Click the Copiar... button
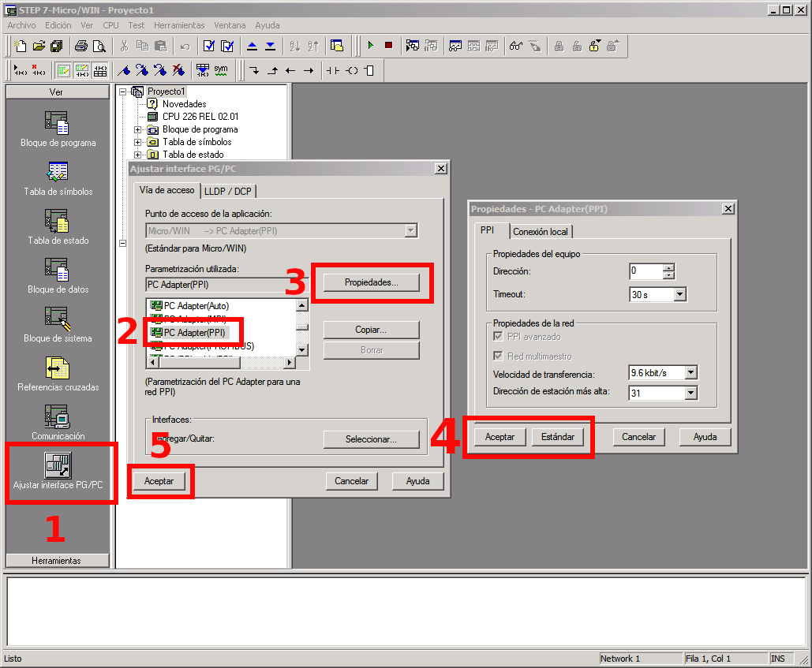The image size is (812, 668). coord(372,330)
